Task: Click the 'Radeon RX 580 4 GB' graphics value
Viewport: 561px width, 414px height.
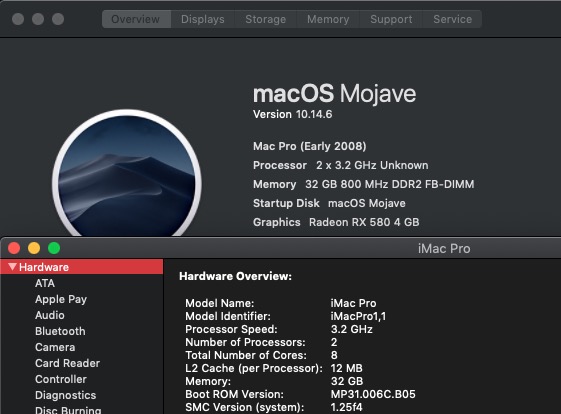Action: click(364, 222)
